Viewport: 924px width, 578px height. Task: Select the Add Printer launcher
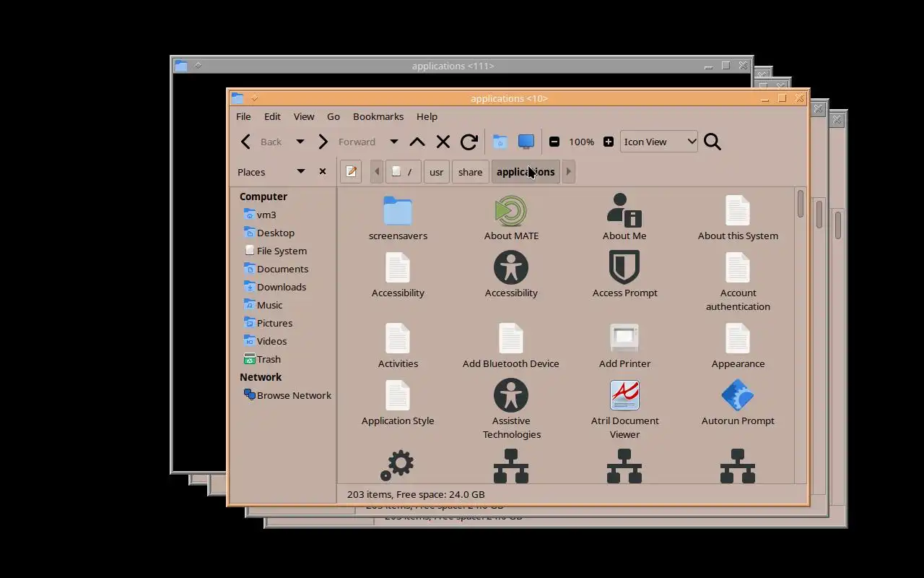click(x=624, y=346)
